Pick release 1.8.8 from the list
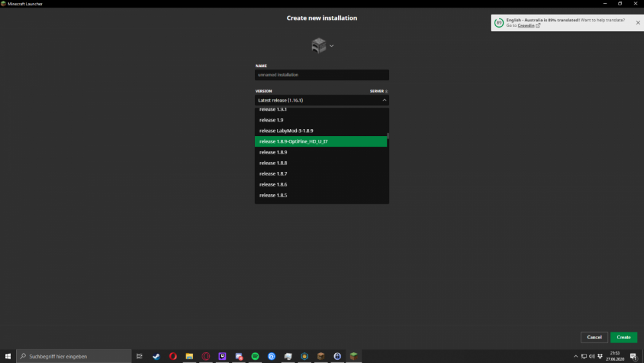 tap(321, 162)
